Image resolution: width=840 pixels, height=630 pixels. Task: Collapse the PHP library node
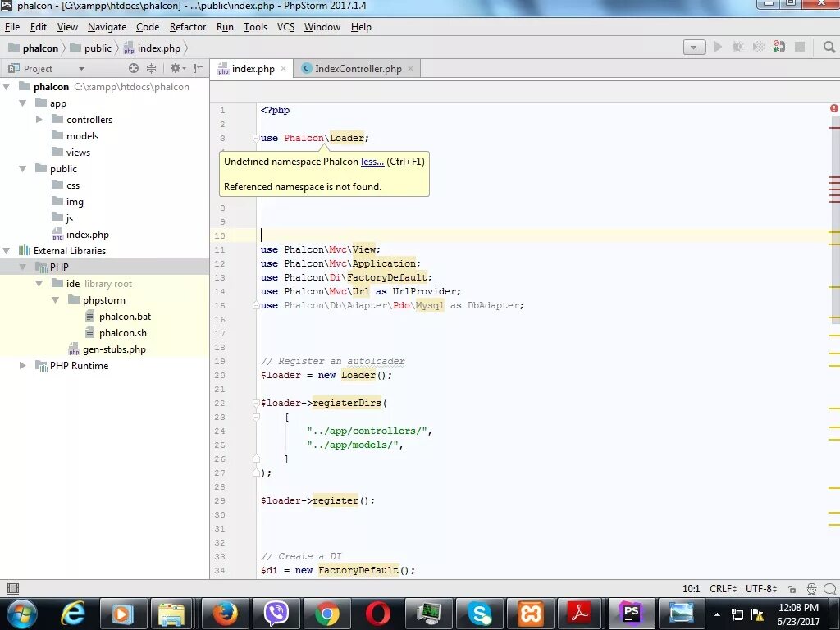pyautogui.click(x=23, y=267)
